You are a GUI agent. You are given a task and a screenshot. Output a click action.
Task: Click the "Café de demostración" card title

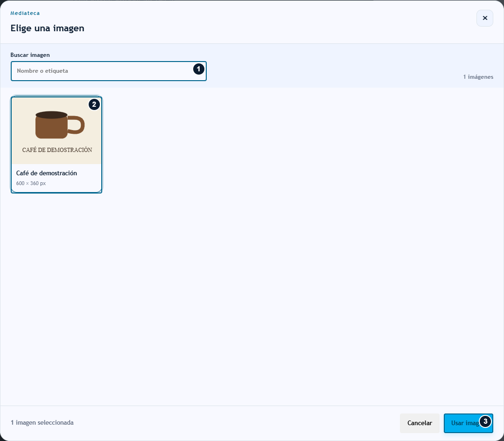click(x=47, y=173)
